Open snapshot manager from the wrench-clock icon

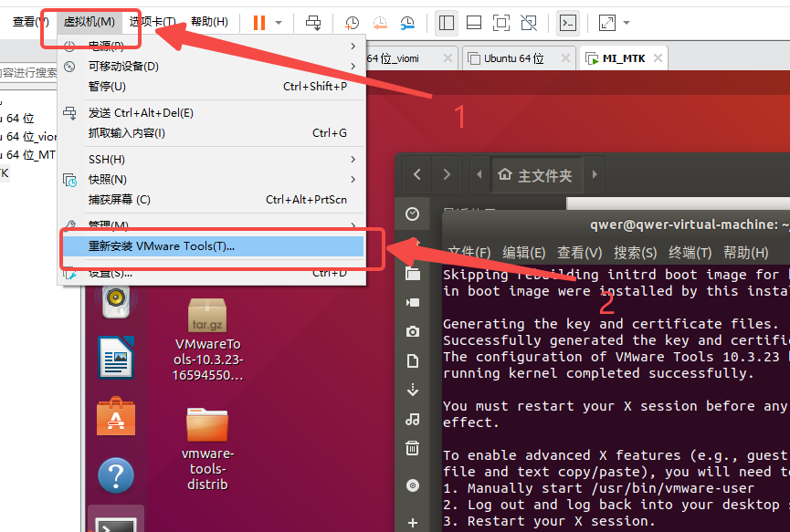[407, 23]
